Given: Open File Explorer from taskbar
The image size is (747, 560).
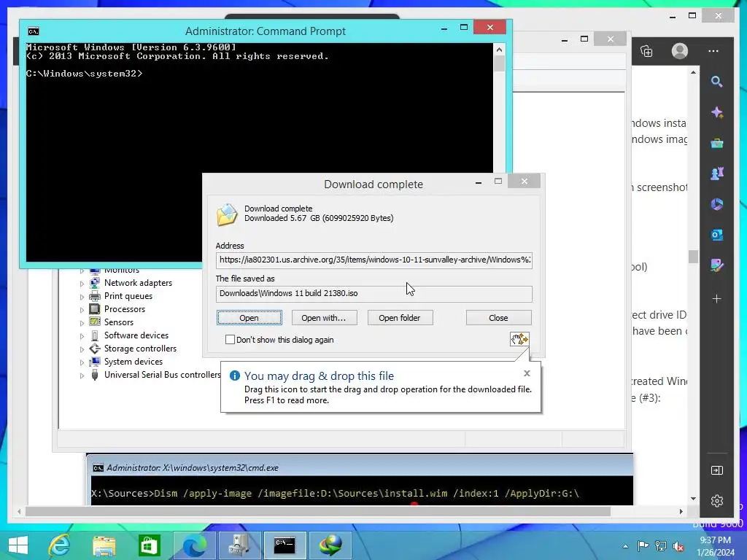Looking at the screenshot, I should click(x=104, y=545).
